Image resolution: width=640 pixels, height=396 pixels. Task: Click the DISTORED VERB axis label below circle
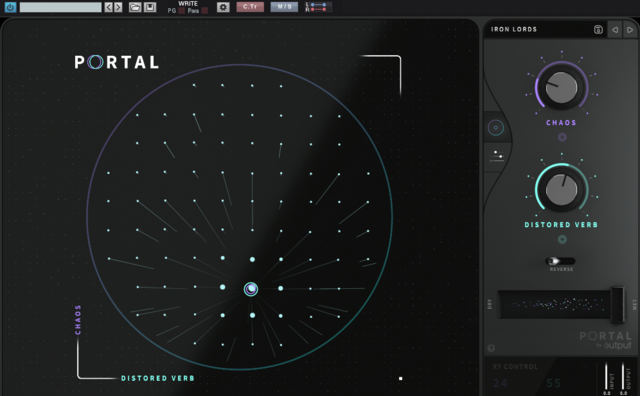(x=158, y=378)
